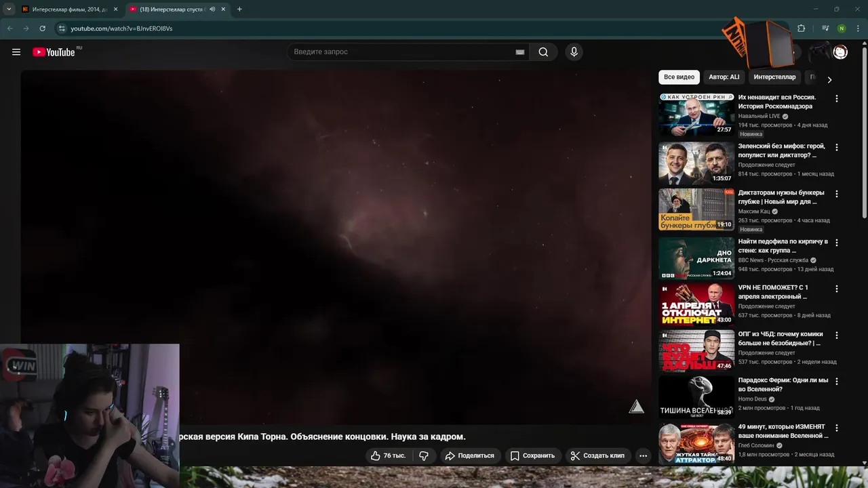
Task: Mute the YouTube tab audio icon
Action: coord(213,9)
